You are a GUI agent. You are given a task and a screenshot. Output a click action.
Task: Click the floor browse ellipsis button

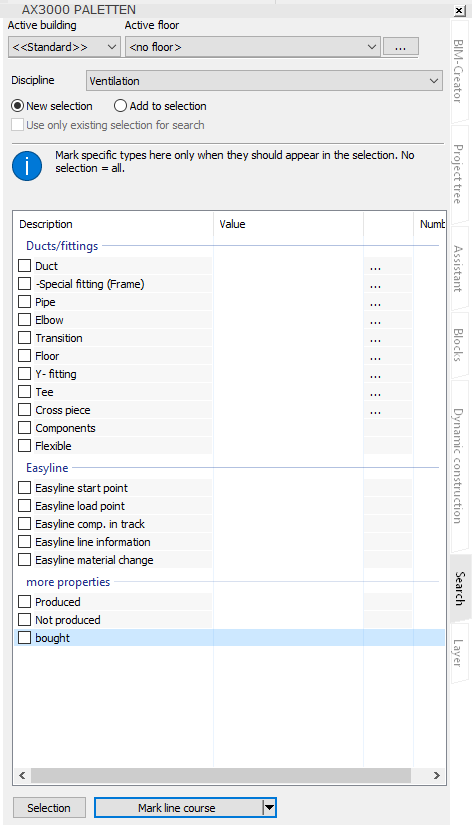point(400,47)
